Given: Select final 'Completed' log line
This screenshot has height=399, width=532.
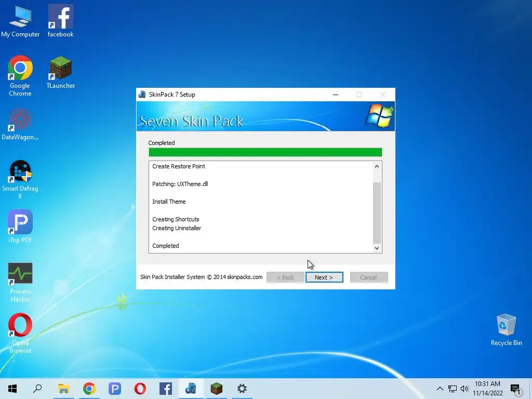Looking at the screenshot, I should tap(166, 246).
